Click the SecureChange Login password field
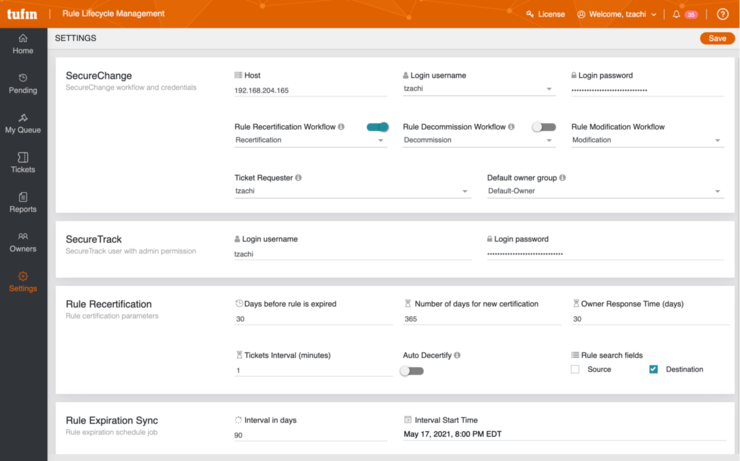This screenshot has height=461, width=740. (x=648, y=90)
